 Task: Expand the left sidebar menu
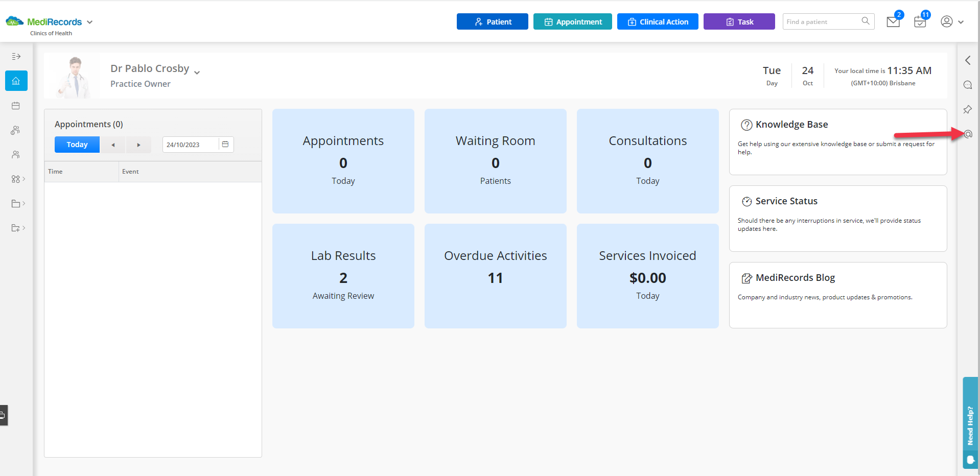coord(16,56)
